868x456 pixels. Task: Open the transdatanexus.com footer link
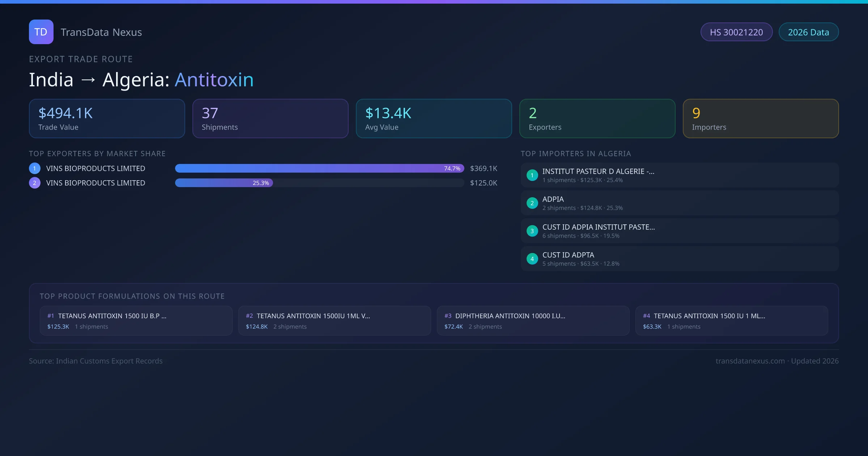[x=750, y=361]
